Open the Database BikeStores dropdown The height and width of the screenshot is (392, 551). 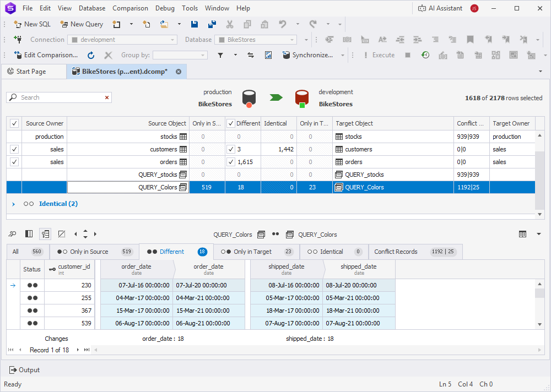click(290, 39)
